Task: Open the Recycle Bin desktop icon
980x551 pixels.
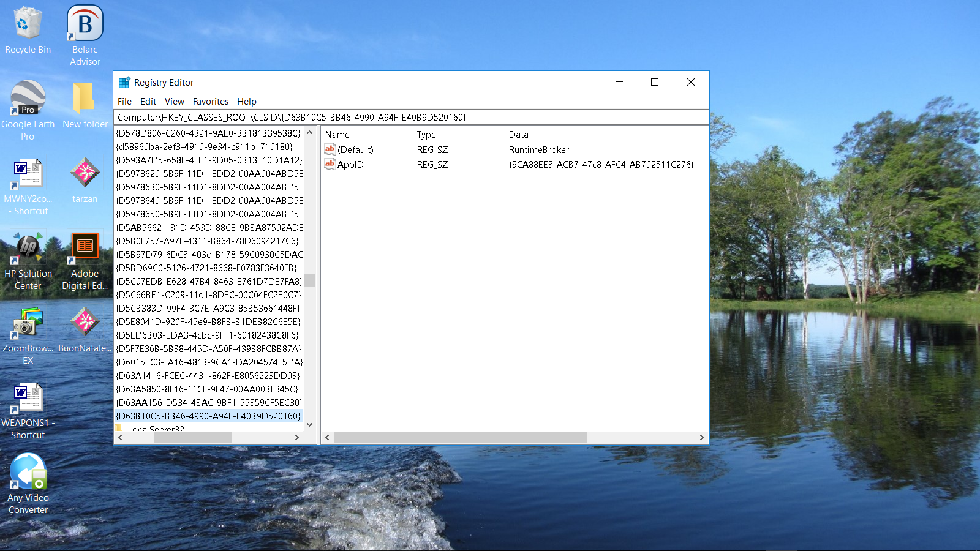Action: point(28,31)
